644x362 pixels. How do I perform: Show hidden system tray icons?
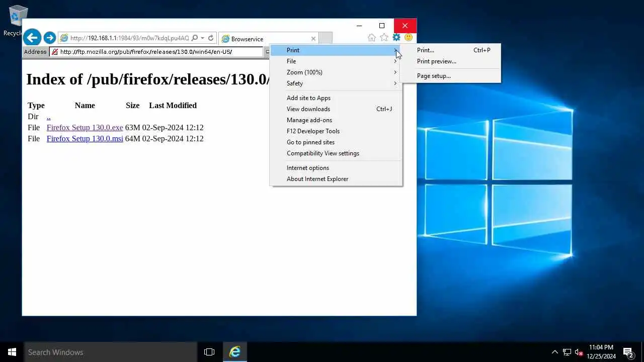555,352
